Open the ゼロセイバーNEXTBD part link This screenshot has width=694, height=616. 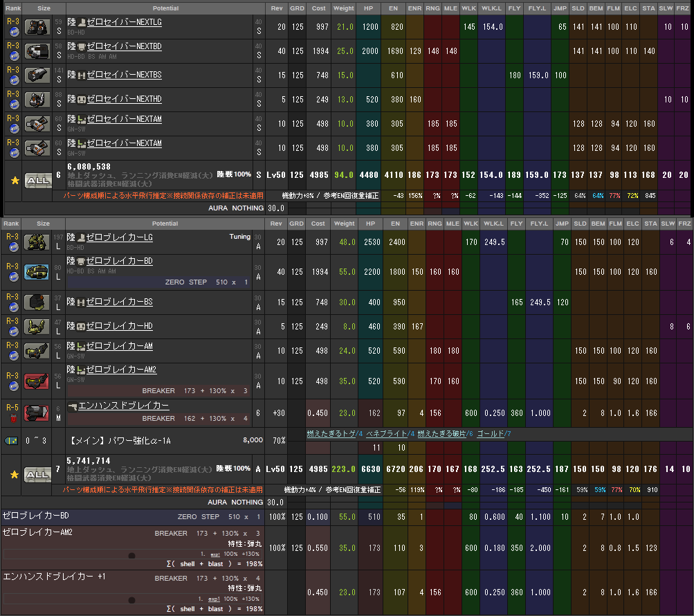[125, 46]
